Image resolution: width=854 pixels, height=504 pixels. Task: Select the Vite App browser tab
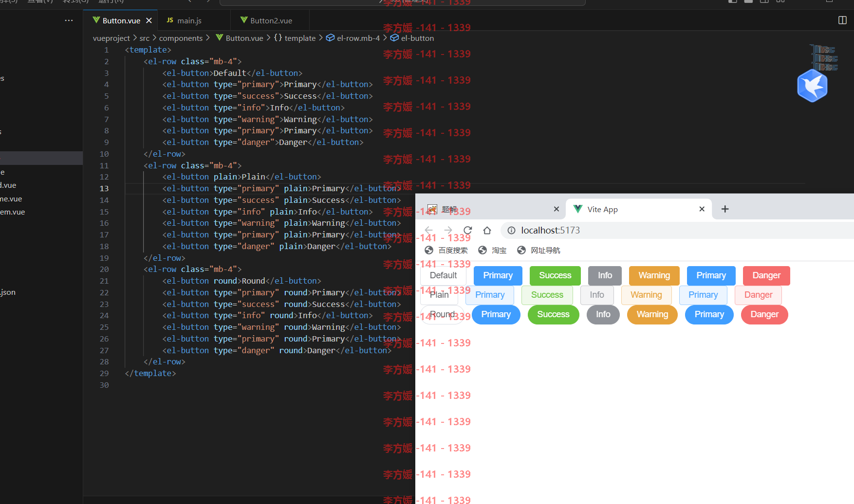[638, 209]
